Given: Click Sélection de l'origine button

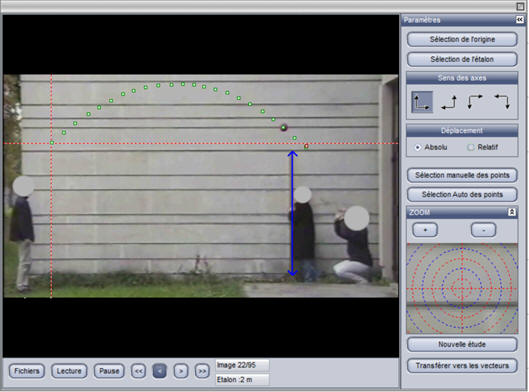Looking at the screenshot, I should click(462, 39).
